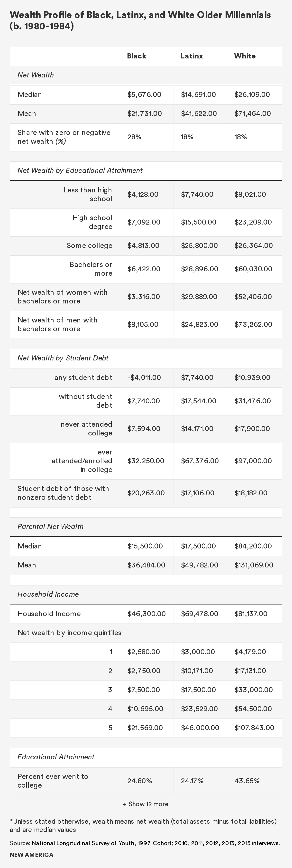This screenshot has height=868, width=292.
Task: Click the $107,843.00 quintile 5 White value
Action: pos(254,727)
